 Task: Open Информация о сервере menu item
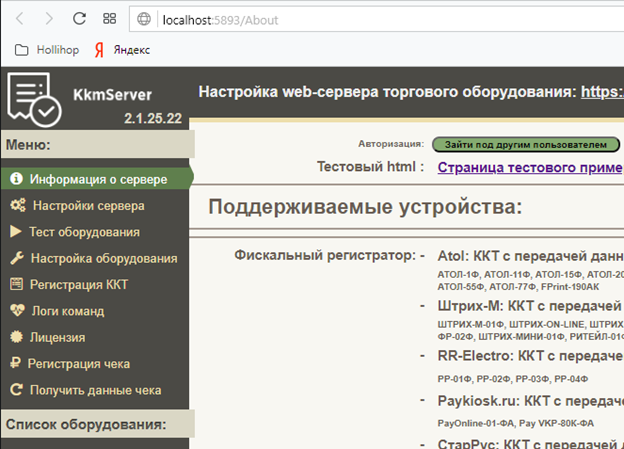pos(97,178)
